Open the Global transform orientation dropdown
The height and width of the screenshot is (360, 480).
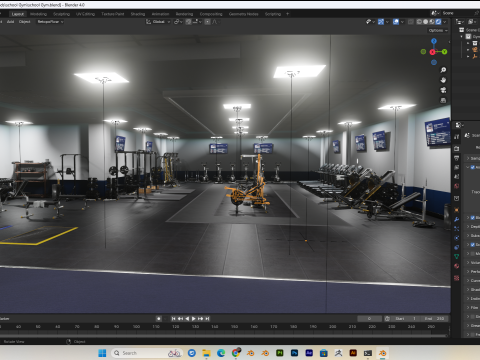158,22
